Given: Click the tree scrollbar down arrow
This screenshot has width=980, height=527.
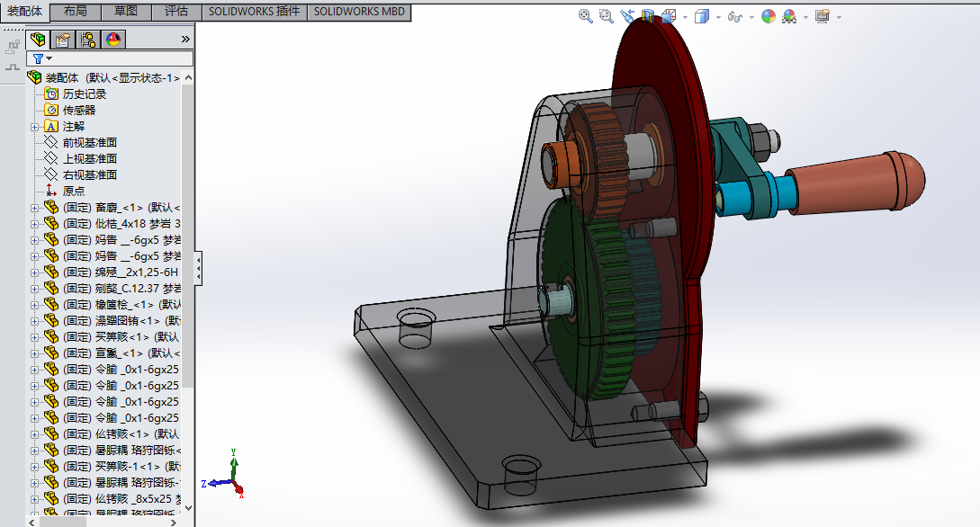Looking at the screenshot, I should [x=188, y=507].
